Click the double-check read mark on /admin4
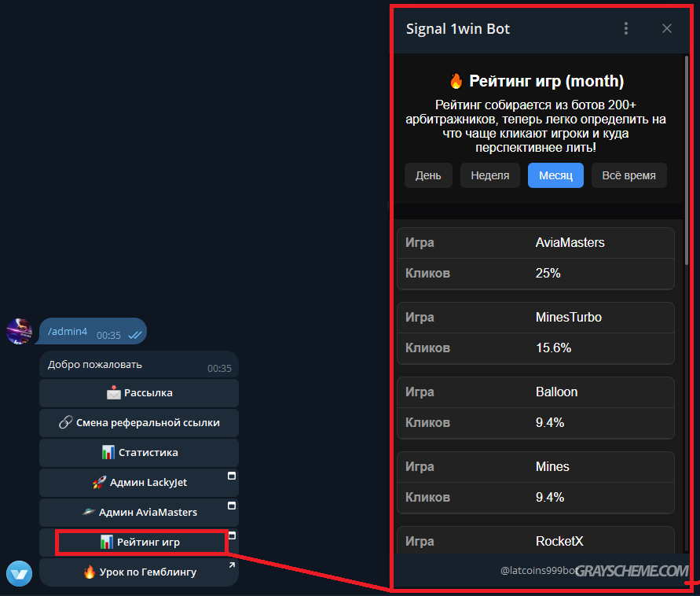Viewport: 700px width, 596px height. [135, 335]
